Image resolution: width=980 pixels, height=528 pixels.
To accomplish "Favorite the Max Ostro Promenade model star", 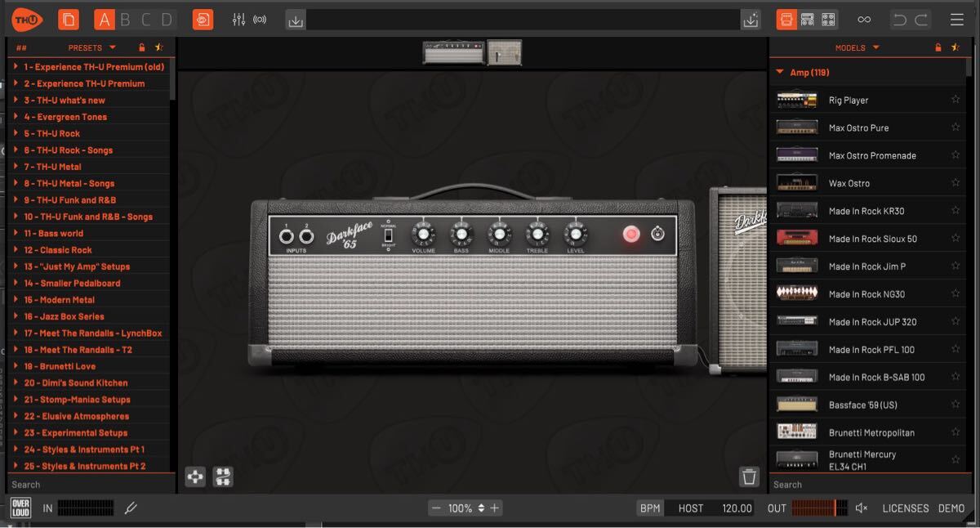I will pyautogui.click(x=955, y=155).
